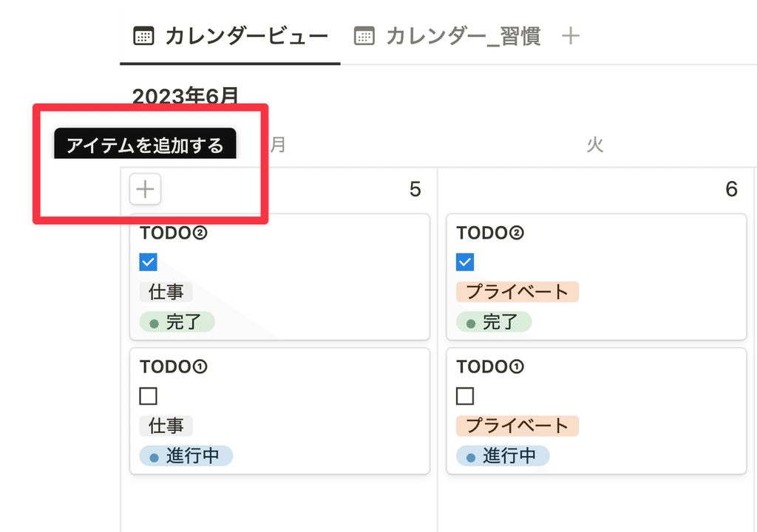Select the date number 5
This screenshot has height=532, width=757.
415,189
